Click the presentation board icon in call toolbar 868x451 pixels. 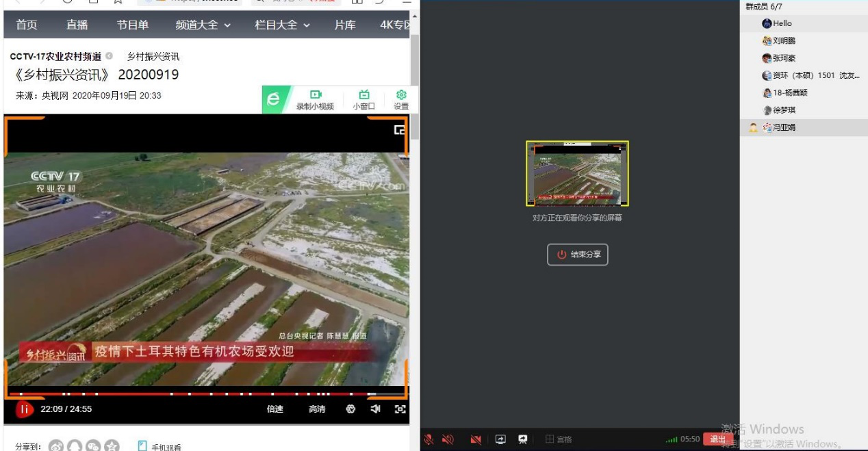click(x=523, y=439)
